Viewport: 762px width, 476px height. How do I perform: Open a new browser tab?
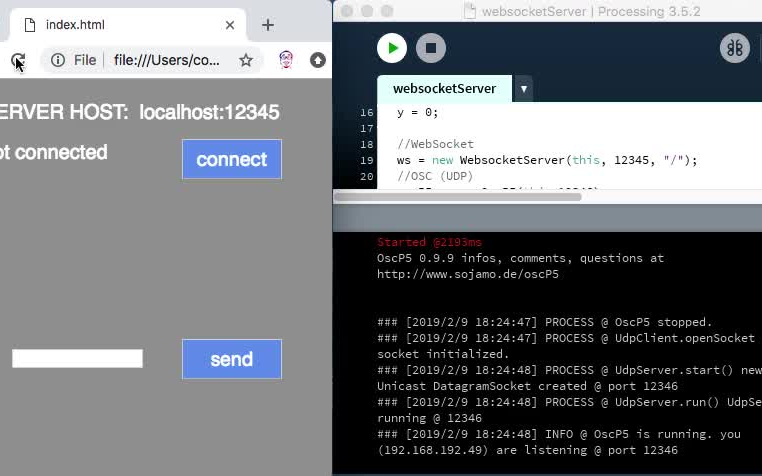click(x=268, y=25)
